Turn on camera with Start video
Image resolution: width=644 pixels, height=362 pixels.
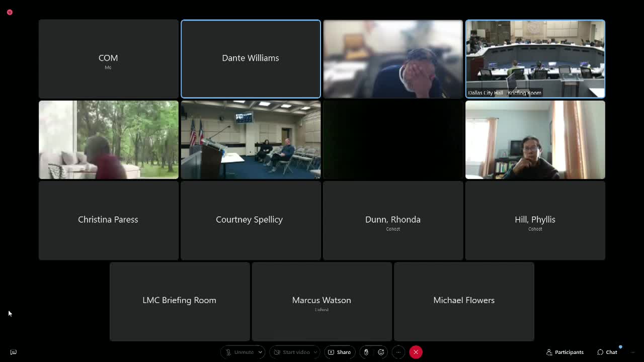[291, 352]
